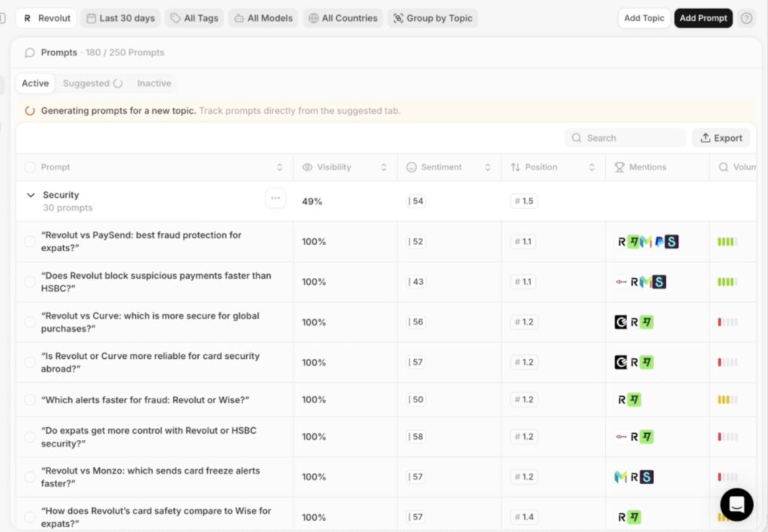Click the Mentions trophy icon

coord(619,167)
